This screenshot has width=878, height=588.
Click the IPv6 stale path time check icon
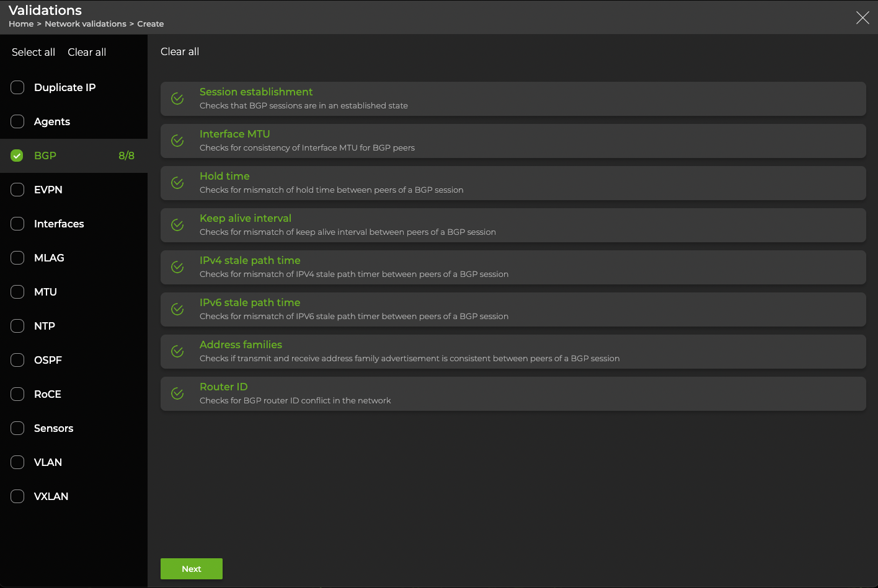(x=177, y=309)
